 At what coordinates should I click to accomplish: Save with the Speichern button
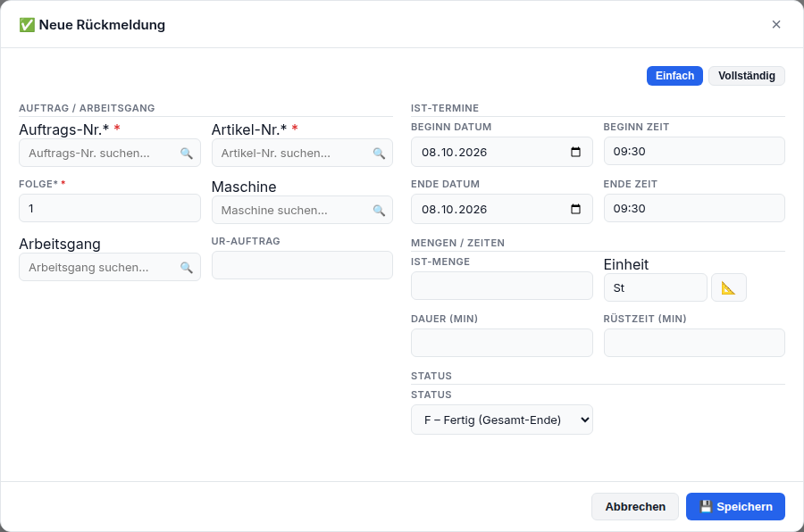click(736, 506)
